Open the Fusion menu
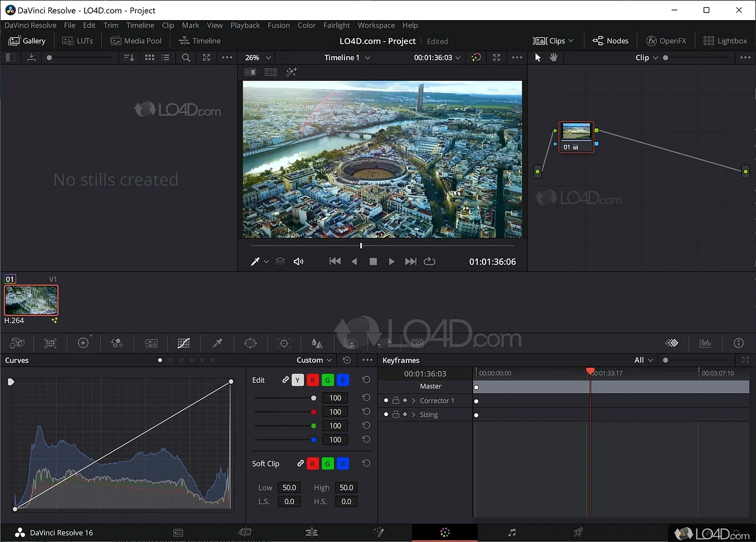This screenshot has width=756, height=542. point(278,25)
